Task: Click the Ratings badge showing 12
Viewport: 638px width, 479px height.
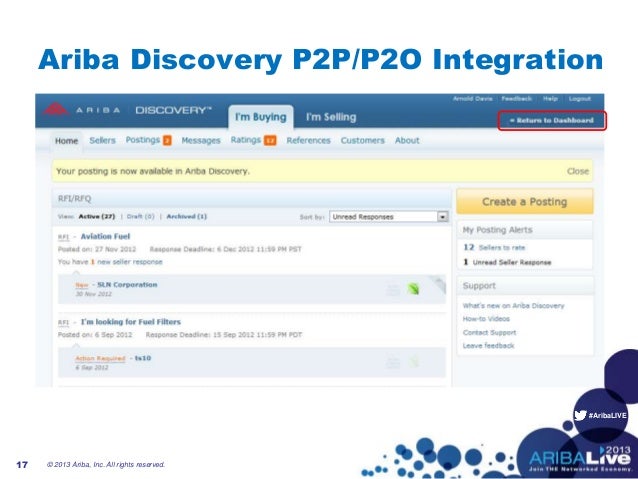Action: (x=270, y=140)
